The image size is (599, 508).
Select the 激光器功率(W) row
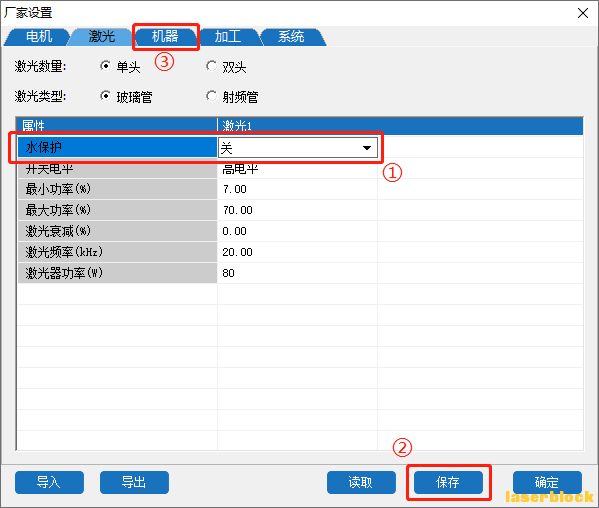click(x=300, y=273)
